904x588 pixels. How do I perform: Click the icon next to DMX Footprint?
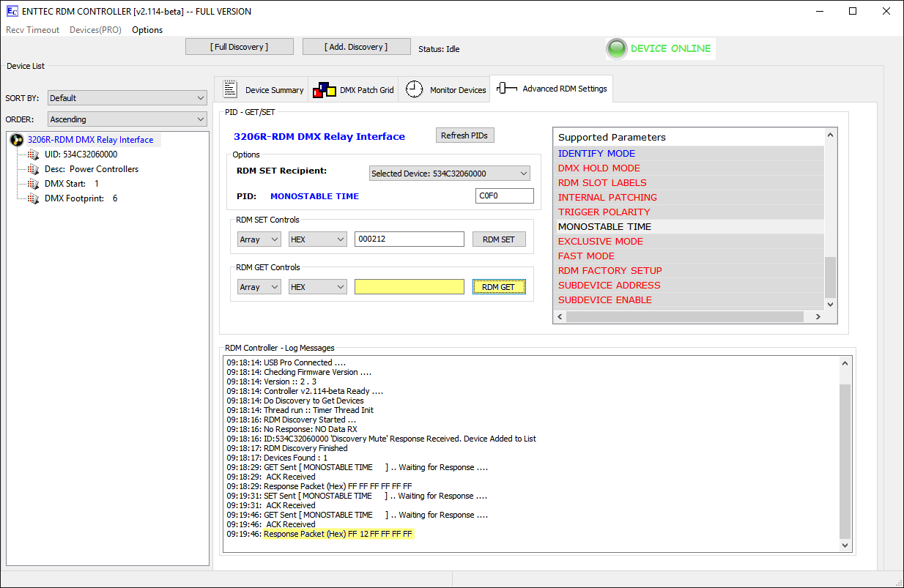click(x=33, y=198)
